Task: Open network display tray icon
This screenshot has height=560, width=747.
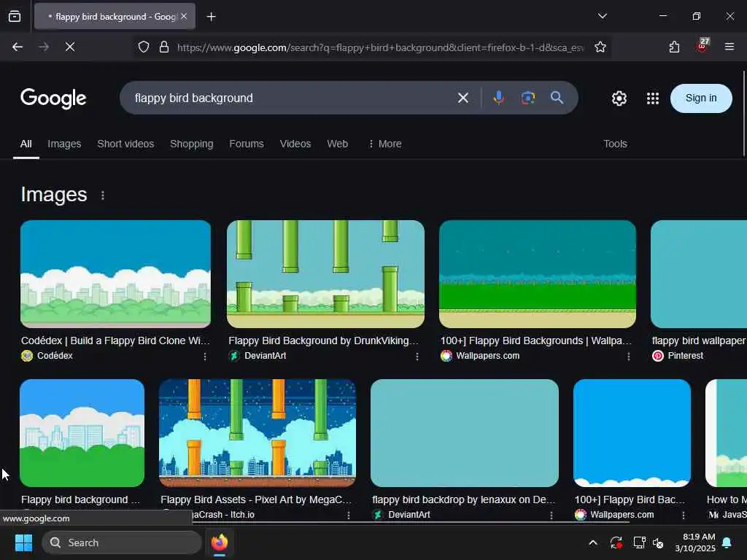Action: (639, 542)
